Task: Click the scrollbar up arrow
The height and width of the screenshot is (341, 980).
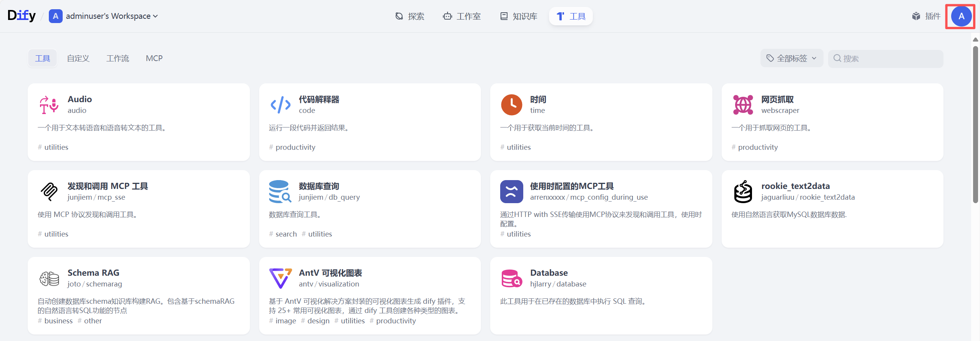Action: tap(975, 40)
